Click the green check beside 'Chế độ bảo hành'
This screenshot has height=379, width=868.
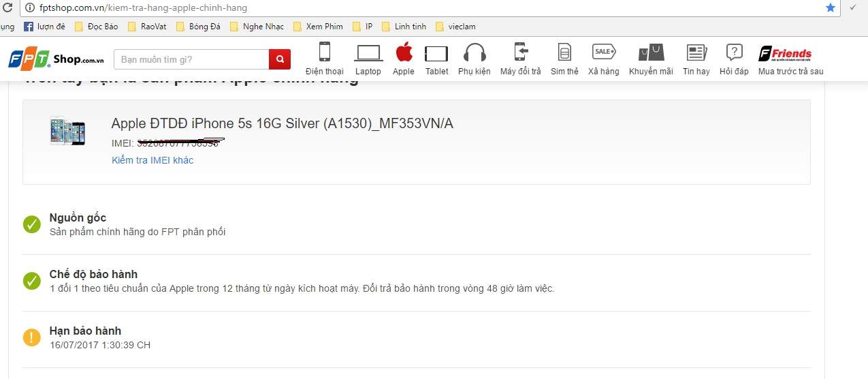click(32, 281)
